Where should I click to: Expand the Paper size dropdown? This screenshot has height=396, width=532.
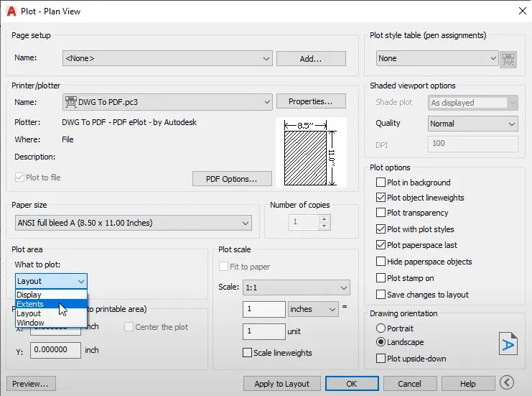click(x=134, y=223)
